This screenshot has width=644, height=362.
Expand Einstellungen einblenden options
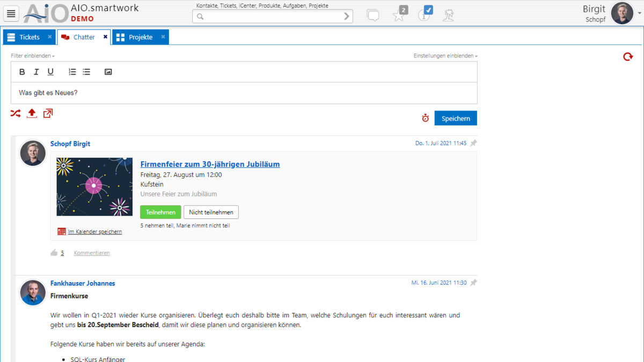[x=445, y=56]
